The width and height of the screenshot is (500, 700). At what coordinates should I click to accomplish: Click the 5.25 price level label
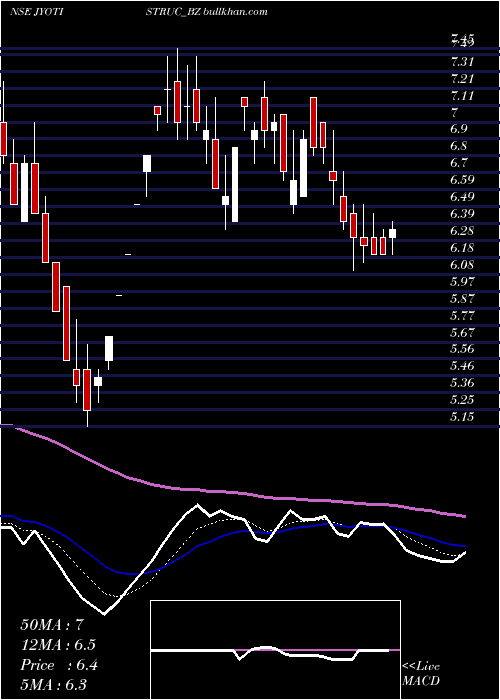pos(462,400)
